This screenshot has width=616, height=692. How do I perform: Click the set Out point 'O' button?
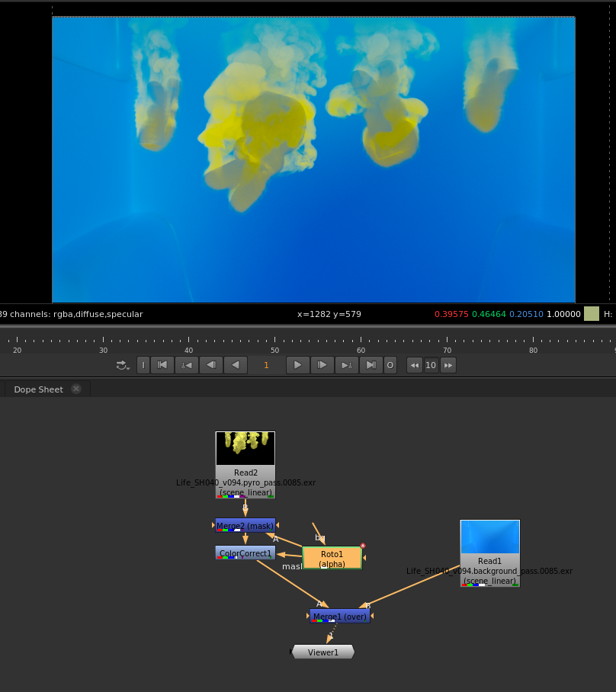390,365
